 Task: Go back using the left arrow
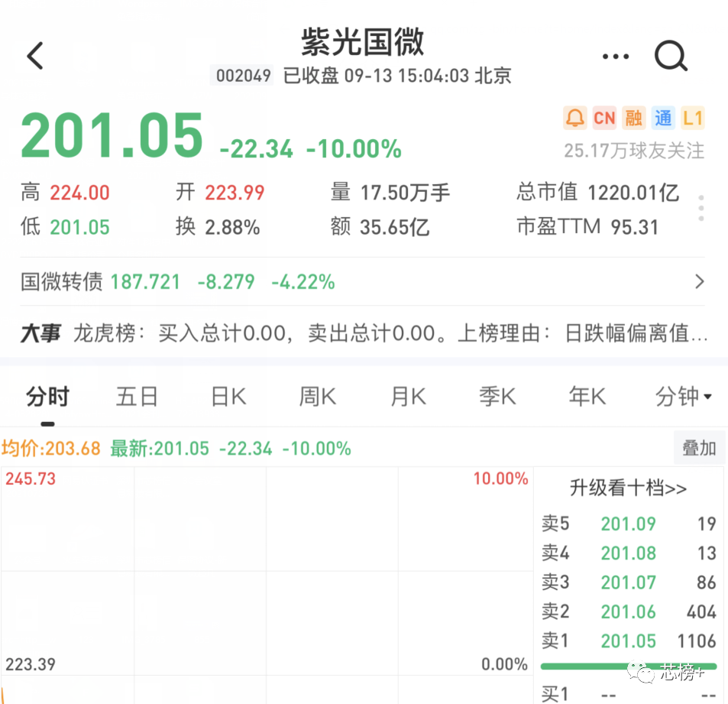[x=35, y=56]
